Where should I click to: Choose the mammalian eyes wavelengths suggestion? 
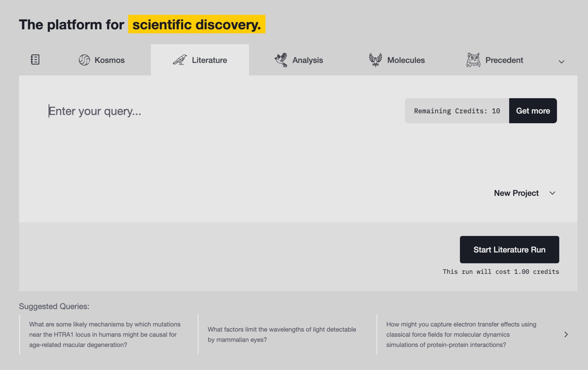(282, 334)
